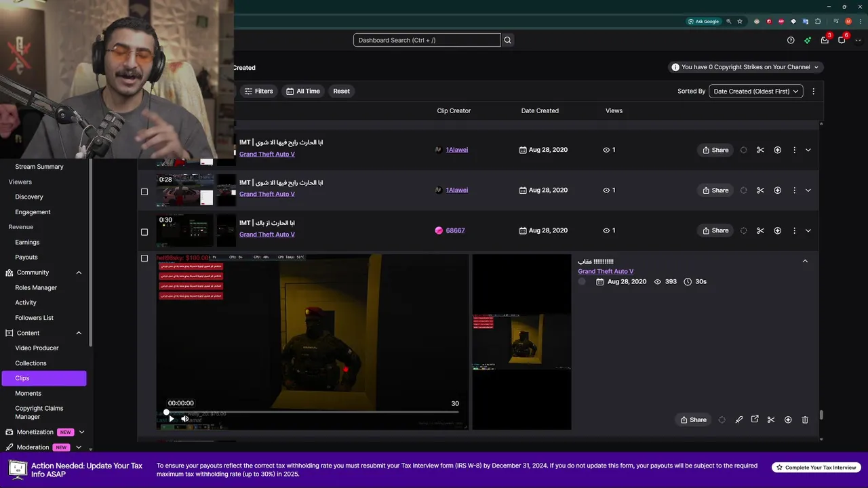Click the 0:30 clip thumbnail

coord(184,231)
